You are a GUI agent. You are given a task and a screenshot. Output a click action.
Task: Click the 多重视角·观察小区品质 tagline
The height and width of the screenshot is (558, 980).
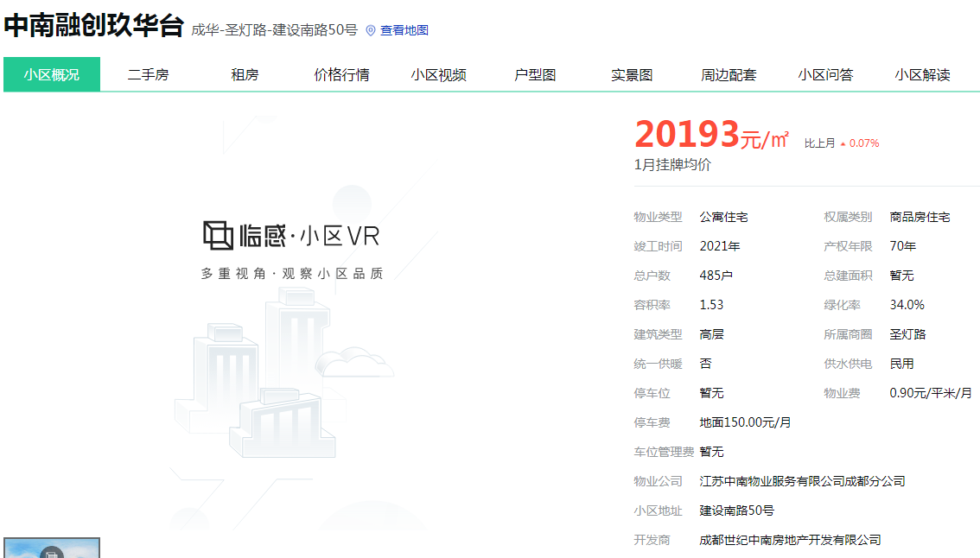tap(292, 274)
